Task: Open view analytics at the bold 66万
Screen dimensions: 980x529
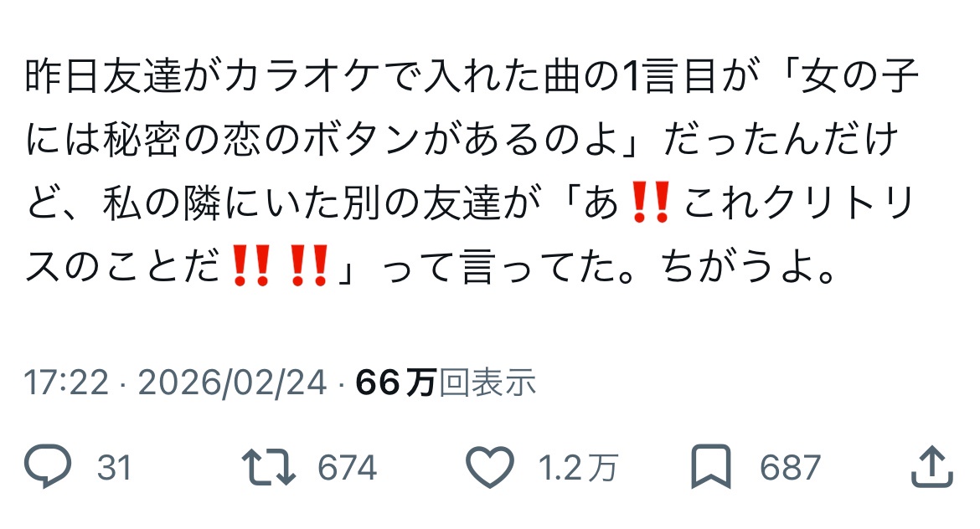Action: [395, 383]
